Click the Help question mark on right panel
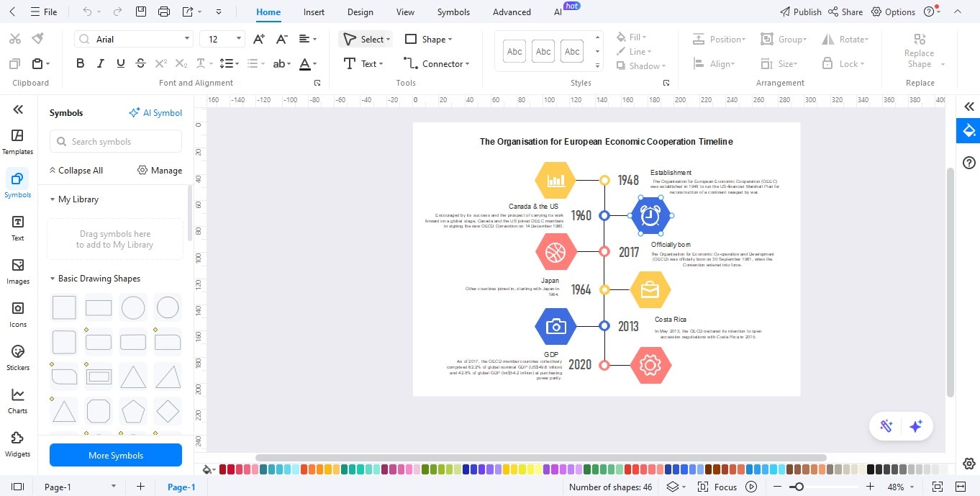 (x=969, y=163)
